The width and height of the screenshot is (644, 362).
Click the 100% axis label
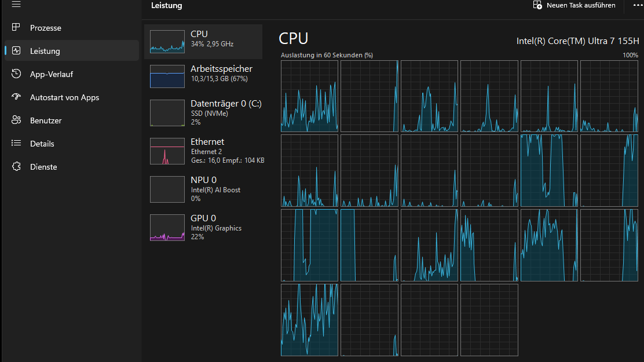631,55
